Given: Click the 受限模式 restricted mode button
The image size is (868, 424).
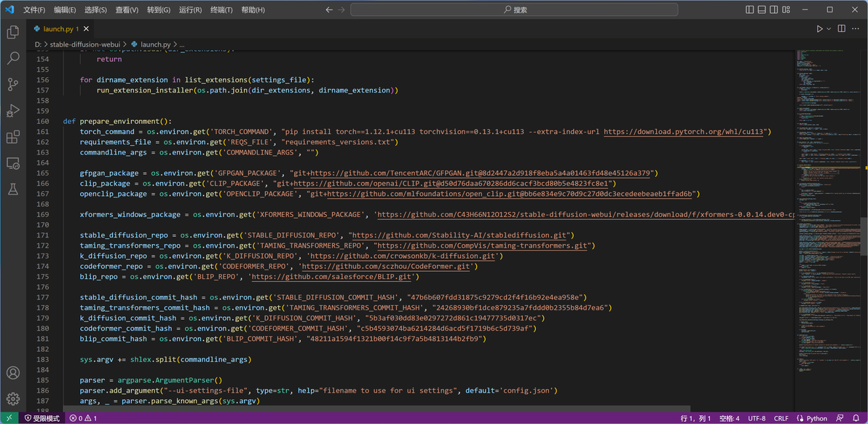Looking at the screenshot, I should point(42,418).
